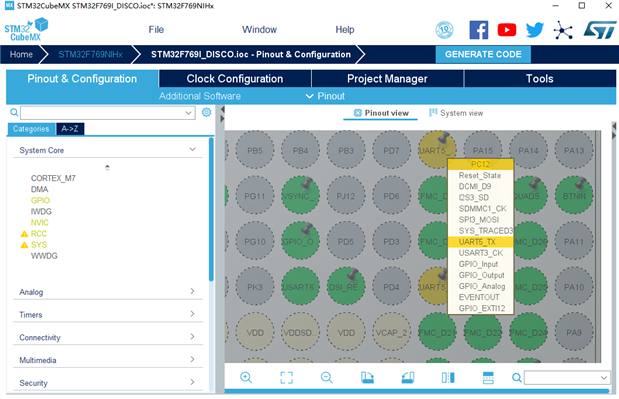Select GPIO under System Core
Image resolution: width=619 pixels, height=399 pixels.
40,200
